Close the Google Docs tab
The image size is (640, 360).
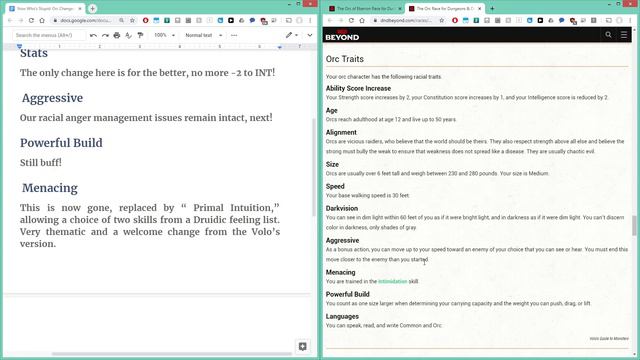[80, 8]
